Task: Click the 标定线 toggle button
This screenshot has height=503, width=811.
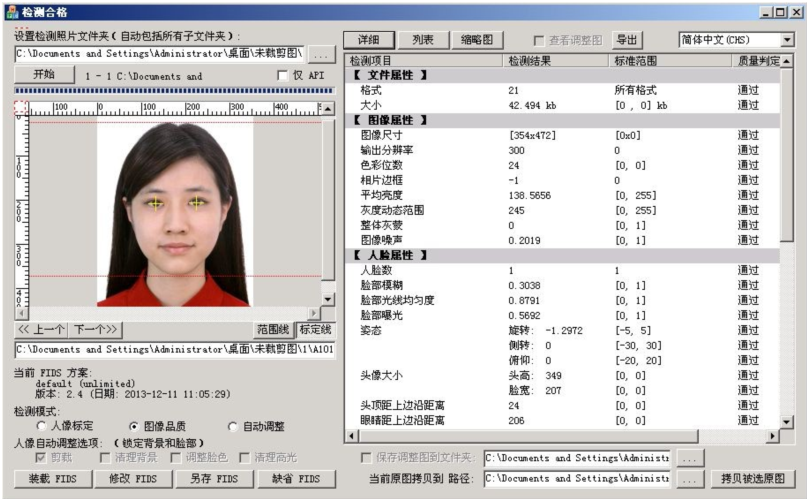Action: coord(315,329)
